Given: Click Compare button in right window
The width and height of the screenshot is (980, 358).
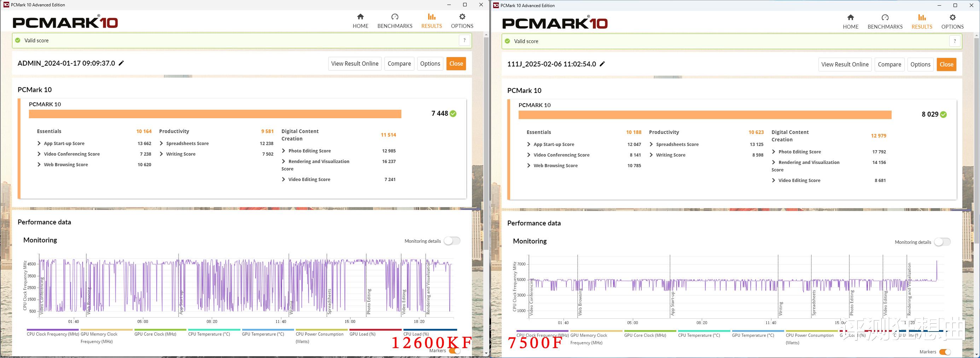Looking at the screenshot, I should [889, 64].
